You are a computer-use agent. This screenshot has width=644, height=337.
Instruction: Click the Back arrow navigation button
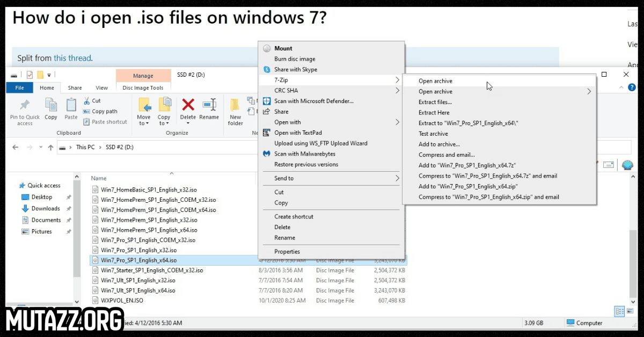15,147
